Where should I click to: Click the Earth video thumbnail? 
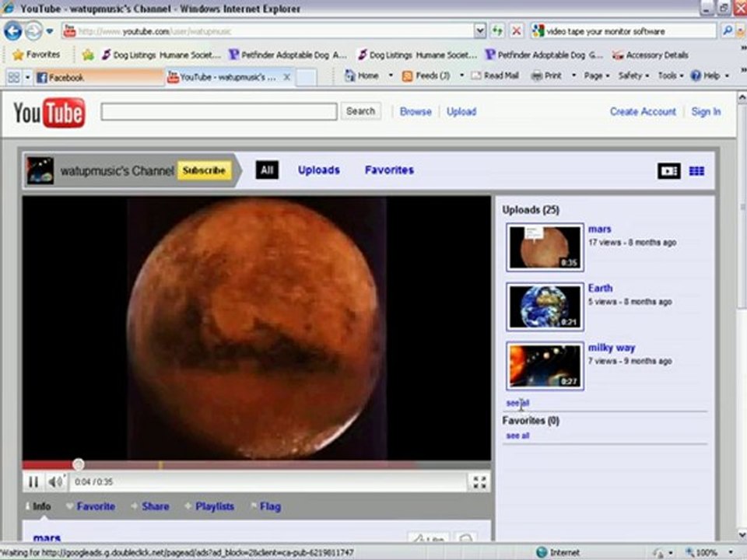tap(545, 306)
